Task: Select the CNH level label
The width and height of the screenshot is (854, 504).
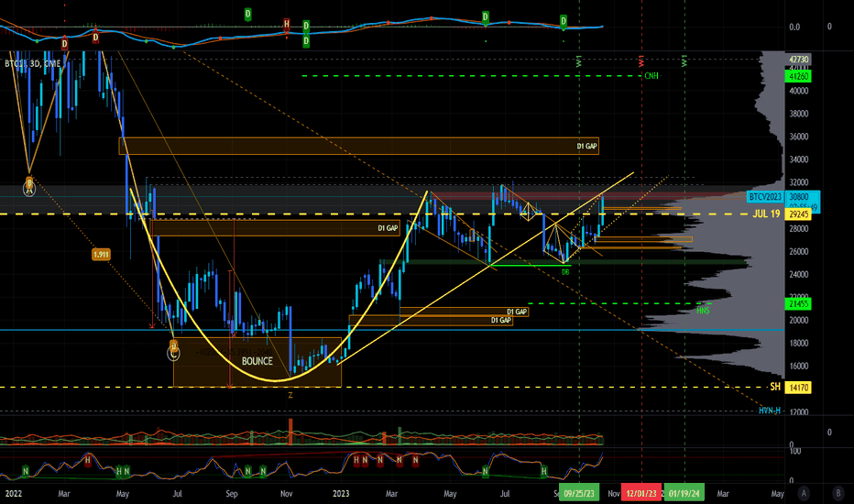Action: click(x=651, y=76)
